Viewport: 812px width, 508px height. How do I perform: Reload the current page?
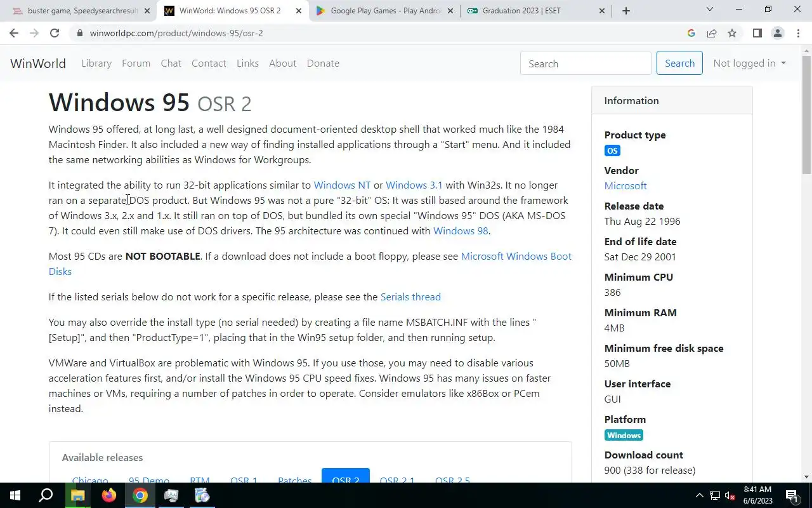coord(55,33)
